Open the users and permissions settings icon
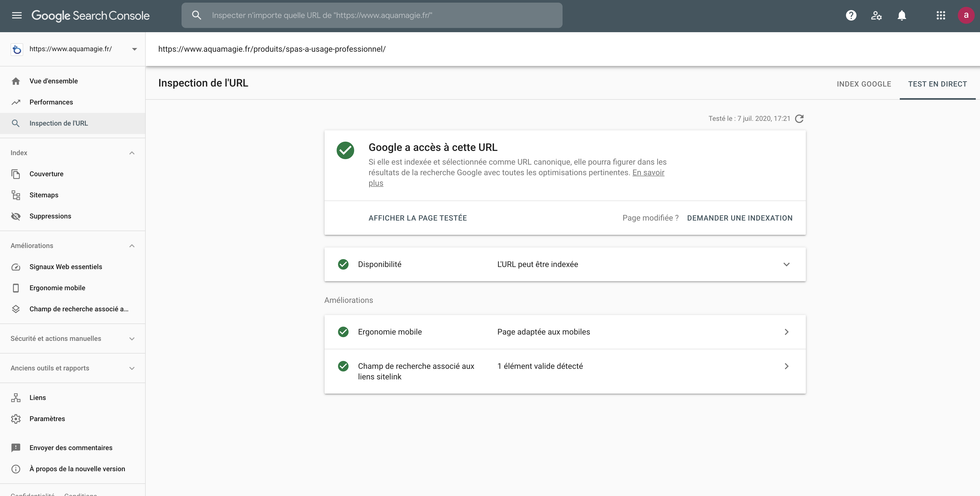The height and width of the screenshot is (496, 980). (x=876, y=15)
